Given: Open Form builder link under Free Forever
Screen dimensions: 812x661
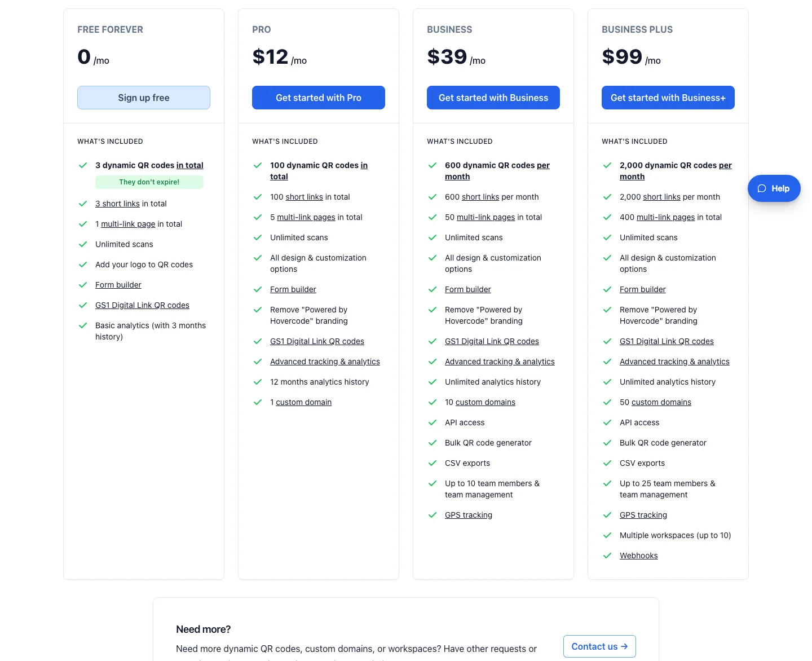Looking at the screenshot, I should pos(118,285).
